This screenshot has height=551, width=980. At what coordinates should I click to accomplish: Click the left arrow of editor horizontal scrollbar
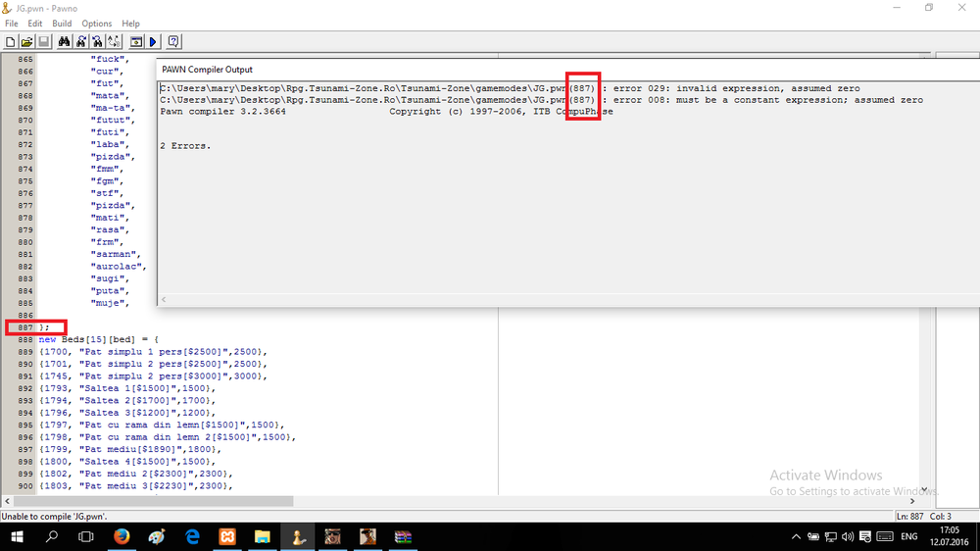[7, 501]
